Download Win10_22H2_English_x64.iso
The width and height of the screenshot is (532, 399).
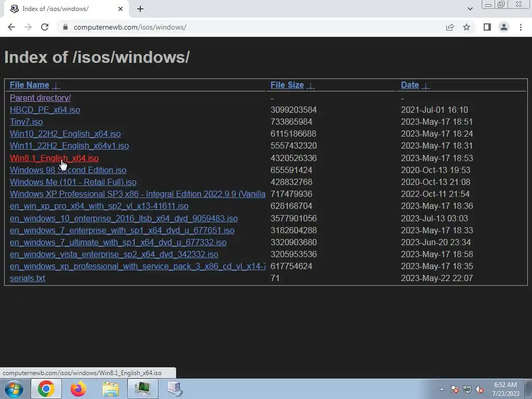(65, 134)
